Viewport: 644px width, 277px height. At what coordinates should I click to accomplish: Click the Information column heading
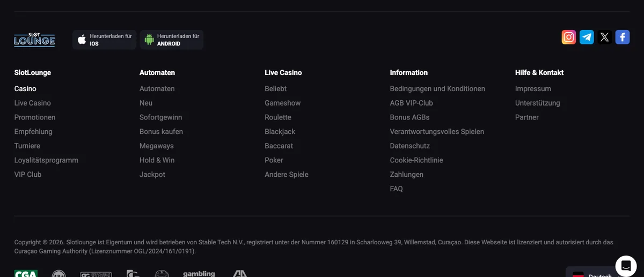tap(409, 72)
